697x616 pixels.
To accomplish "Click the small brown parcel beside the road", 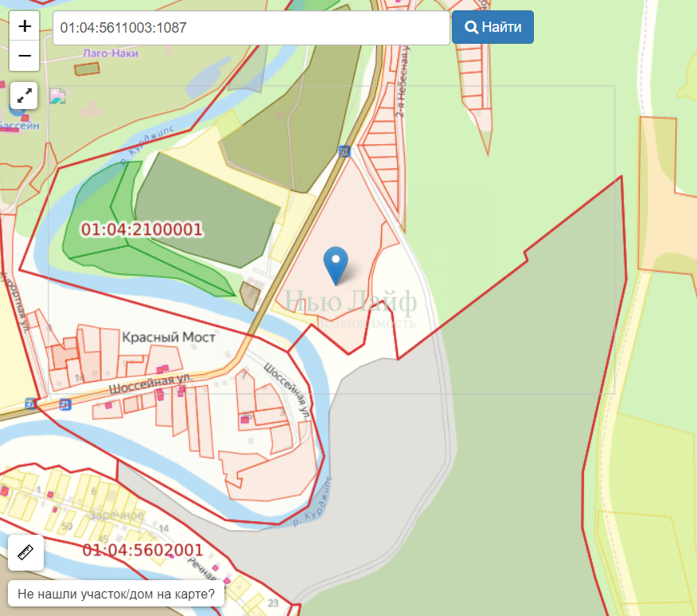I will tap(250, 296).
